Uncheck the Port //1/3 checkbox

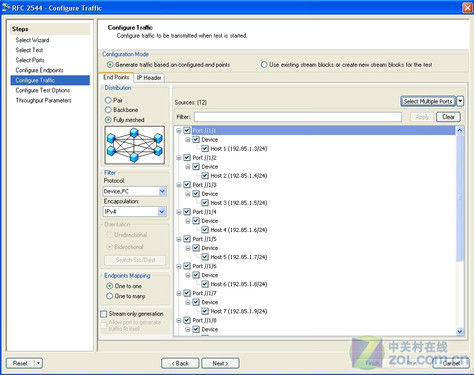pos(187,184)
